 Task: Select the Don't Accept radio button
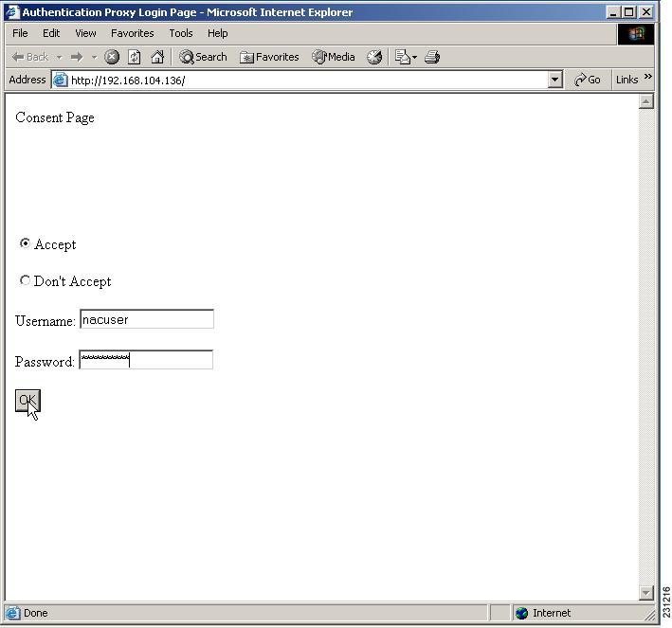(x=25, y=280)
